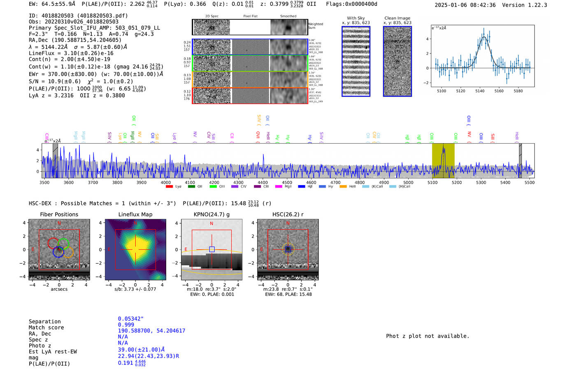Click the EWr: 68, PLAE: 15.48 caption
The width and height of the screenshot is (576, 392).
(x=288, y=295)
